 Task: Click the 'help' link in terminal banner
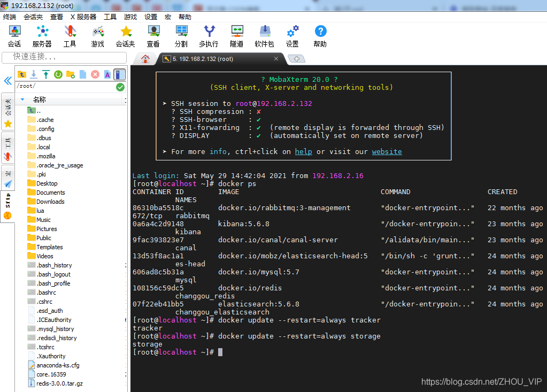pos(304,152)
